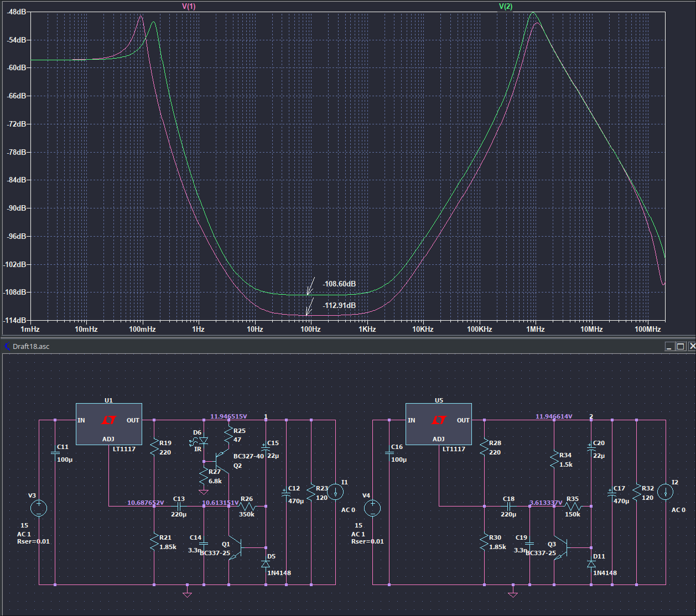Click the ADJ pin label on U1
The width and height of the screenshot is (696, 616).
pos(108,439)
